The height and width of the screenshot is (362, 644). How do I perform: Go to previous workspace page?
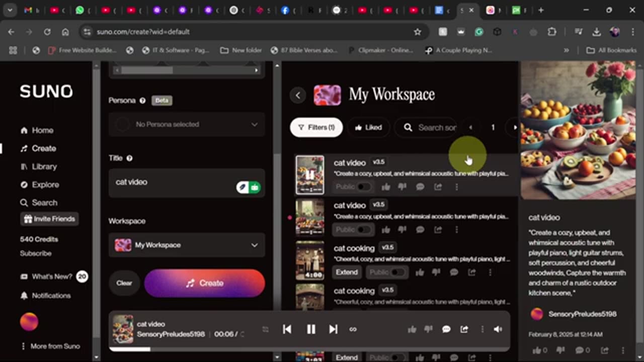click(x=470, y=127)
